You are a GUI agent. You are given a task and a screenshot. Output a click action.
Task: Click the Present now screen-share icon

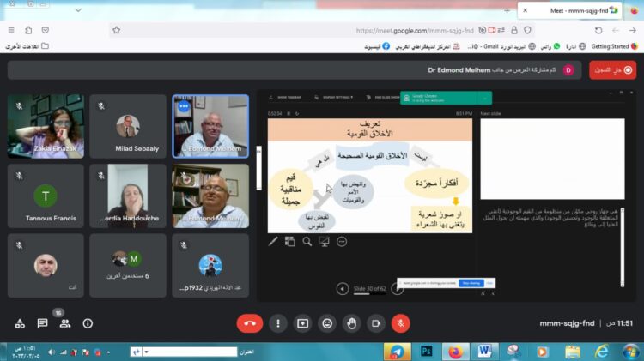tap(303, 323)
